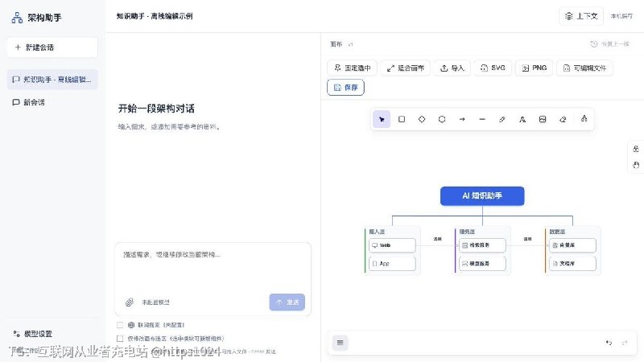Image resolution: width=644 pixels, height=362 pixels.
Task: Choose the image insert tool
Action: pyautogui.click(x=543, y=119)
